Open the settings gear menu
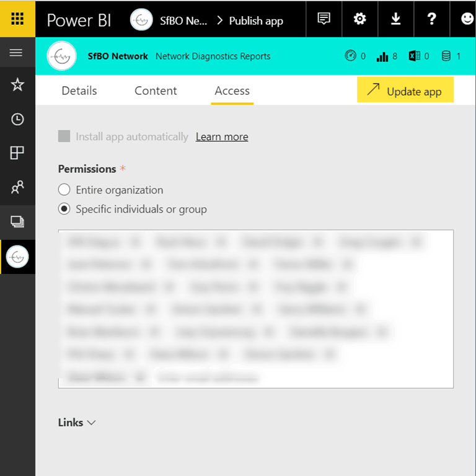476x476 pixels. [x=359, y=19]
